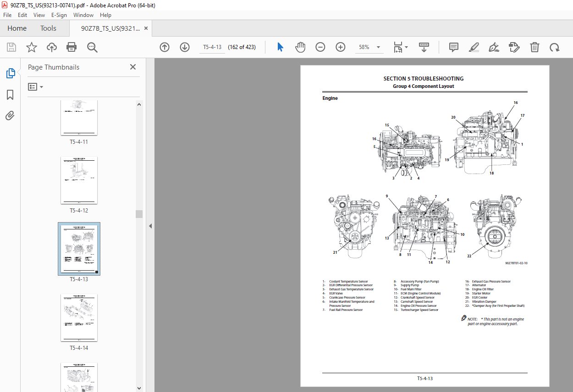The image size is (573, 392).
Task: Open the File menu
Action: 7,15
